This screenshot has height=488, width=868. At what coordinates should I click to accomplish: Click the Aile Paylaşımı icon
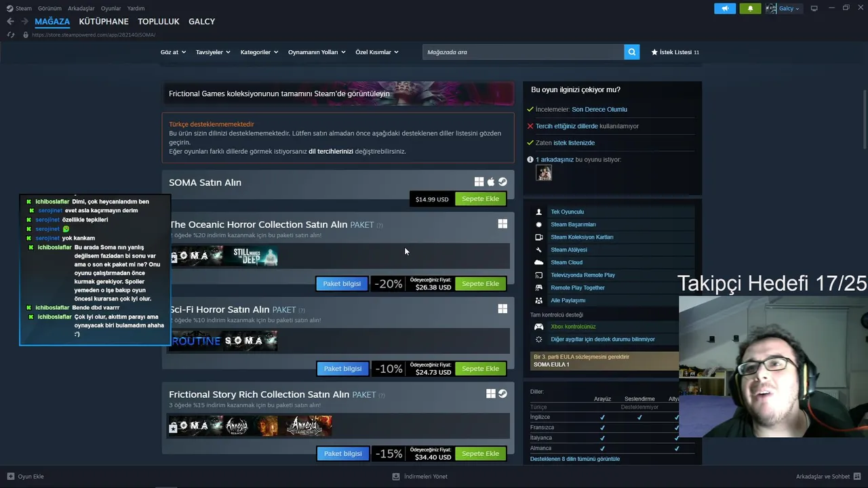coord(539,300)
